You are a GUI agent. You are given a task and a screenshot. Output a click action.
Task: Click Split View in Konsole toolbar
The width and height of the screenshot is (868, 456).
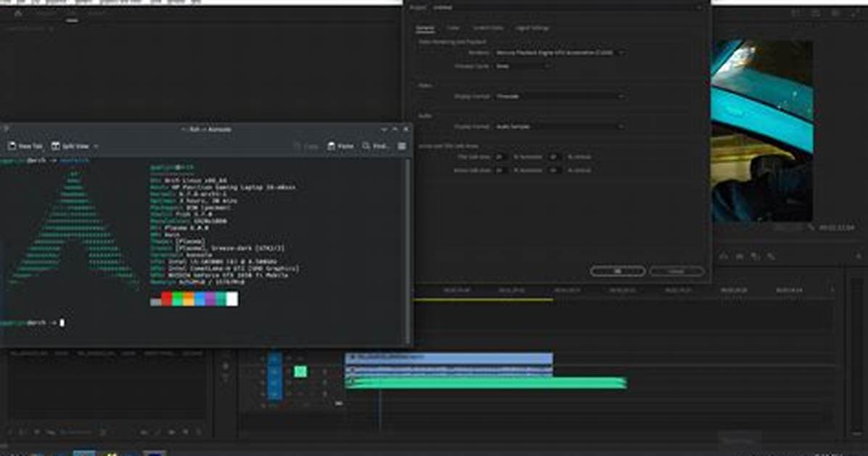coord(70,146)
